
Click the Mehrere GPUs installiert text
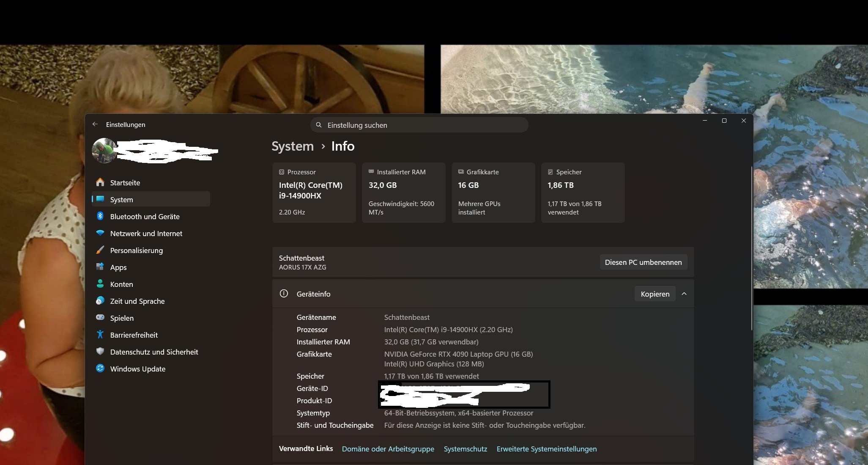(x=479, y=208)
